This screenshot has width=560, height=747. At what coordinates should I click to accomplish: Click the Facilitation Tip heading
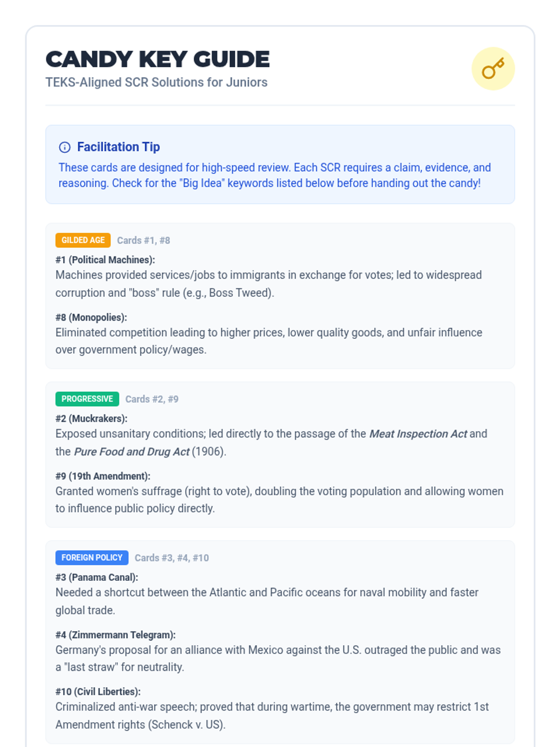click(x=119, y=147)
